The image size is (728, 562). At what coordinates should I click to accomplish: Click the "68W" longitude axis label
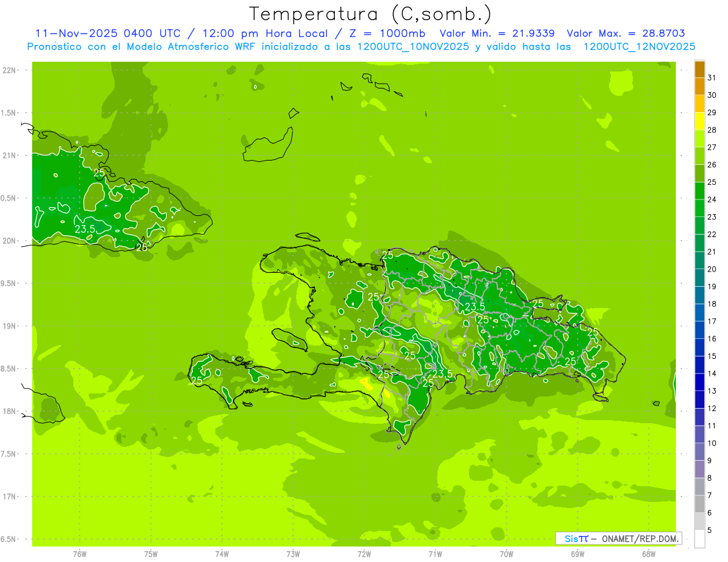[649, 554]
